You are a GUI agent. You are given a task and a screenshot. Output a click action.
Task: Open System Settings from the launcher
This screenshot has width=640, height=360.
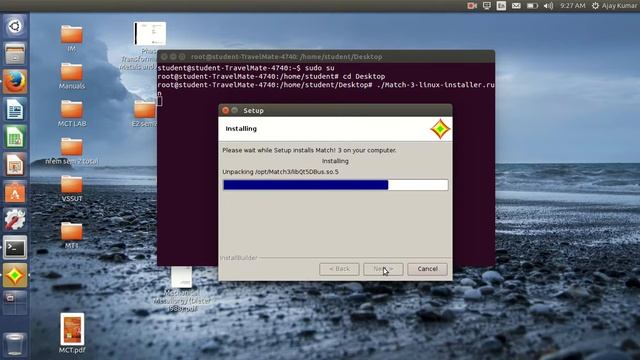coord(15,220)
